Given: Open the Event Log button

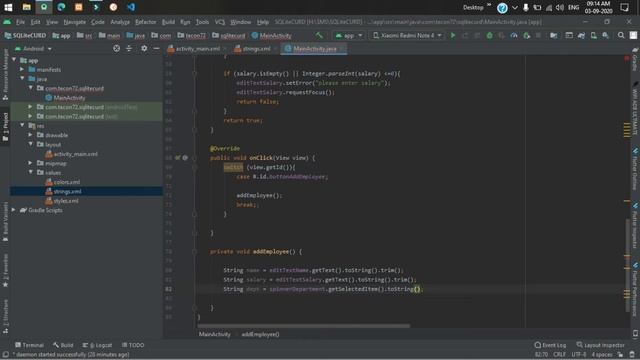Looking at the screenshot, I should pos(550,345).
